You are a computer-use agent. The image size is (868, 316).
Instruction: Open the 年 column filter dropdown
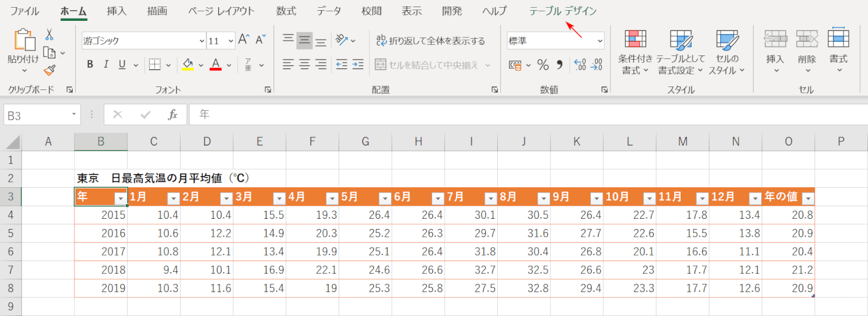121,199
